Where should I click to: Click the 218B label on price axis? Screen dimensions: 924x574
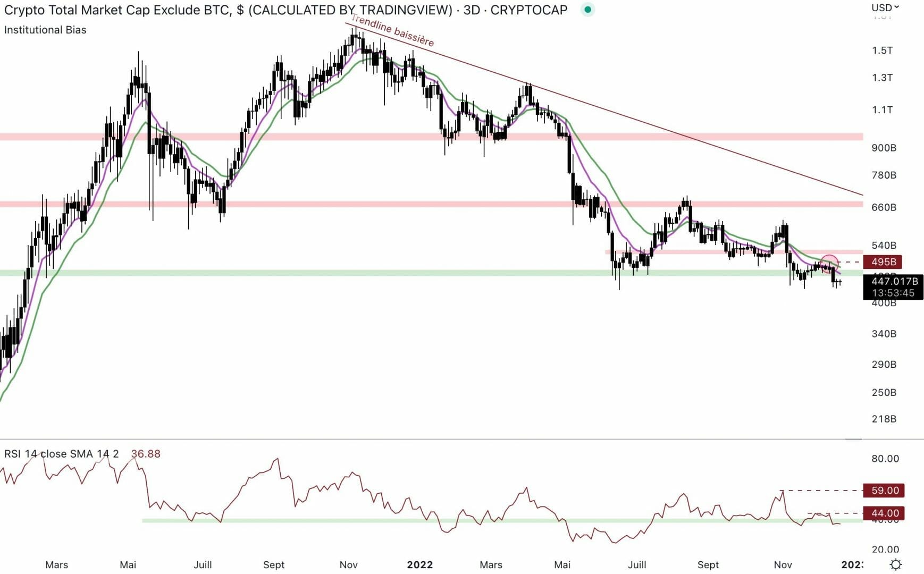884,419
